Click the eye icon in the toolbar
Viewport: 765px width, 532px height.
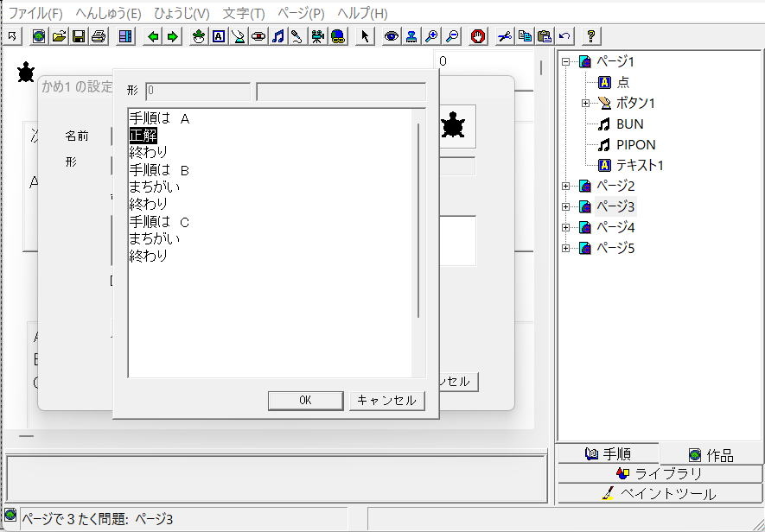coord(392,36)
